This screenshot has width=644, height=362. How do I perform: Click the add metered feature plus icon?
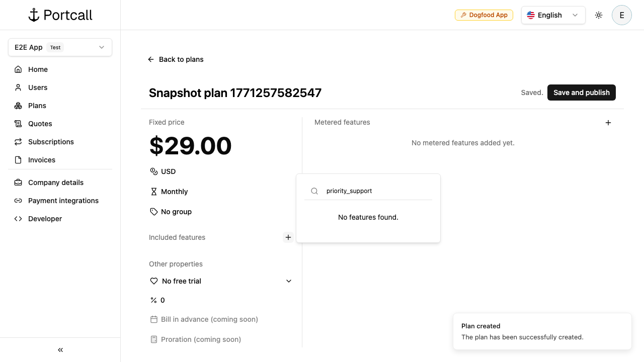click(608, 123)
